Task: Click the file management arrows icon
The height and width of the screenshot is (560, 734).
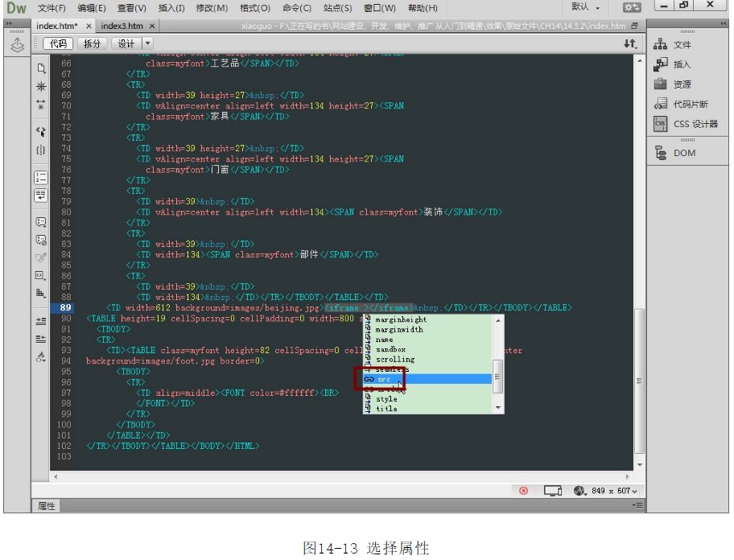Action: (x=629, y=43)
